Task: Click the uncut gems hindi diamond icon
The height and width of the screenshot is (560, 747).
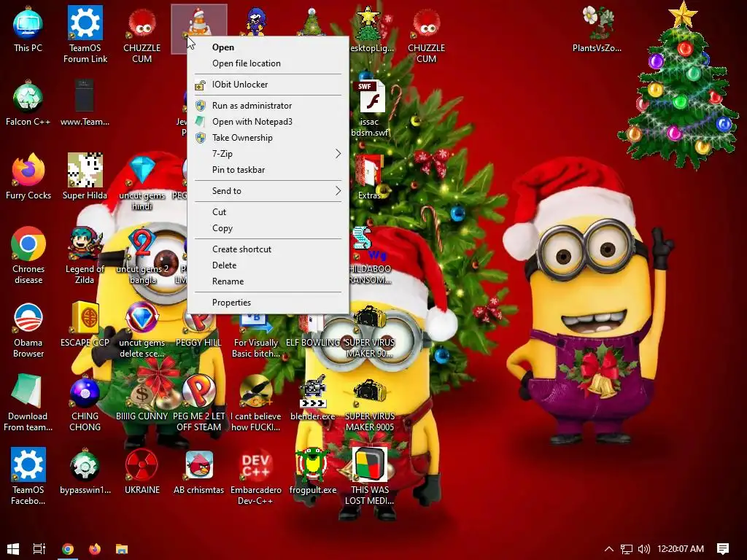Action: pos(142,182)
